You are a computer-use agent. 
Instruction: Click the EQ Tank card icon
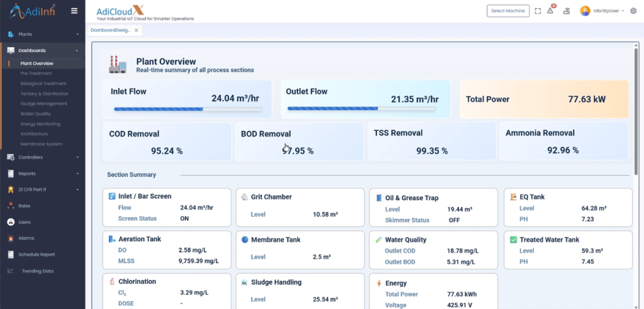pyautogui.click(x=513, y=197)
